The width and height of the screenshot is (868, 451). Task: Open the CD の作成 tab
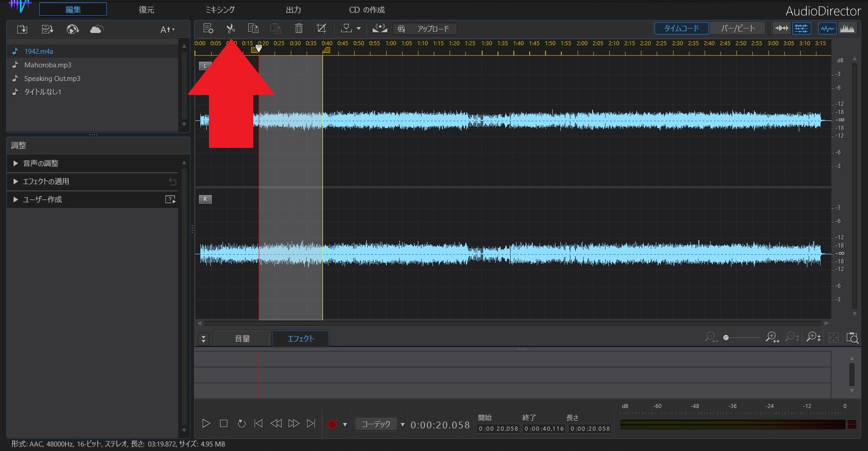[x=366, y=9]
